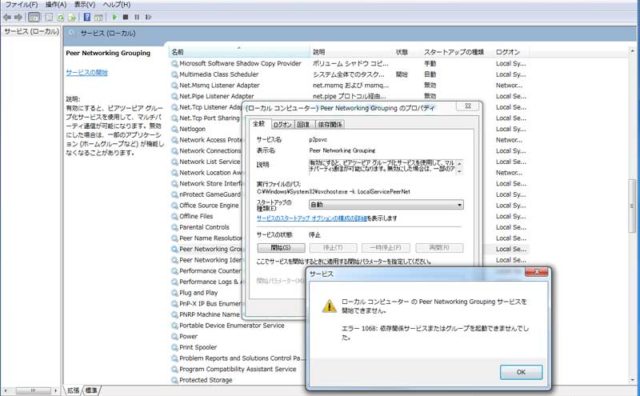Sort by the スタートアップの種類 column header
The width and height of the screenshot is (640, 396).
tap(456, 52)
